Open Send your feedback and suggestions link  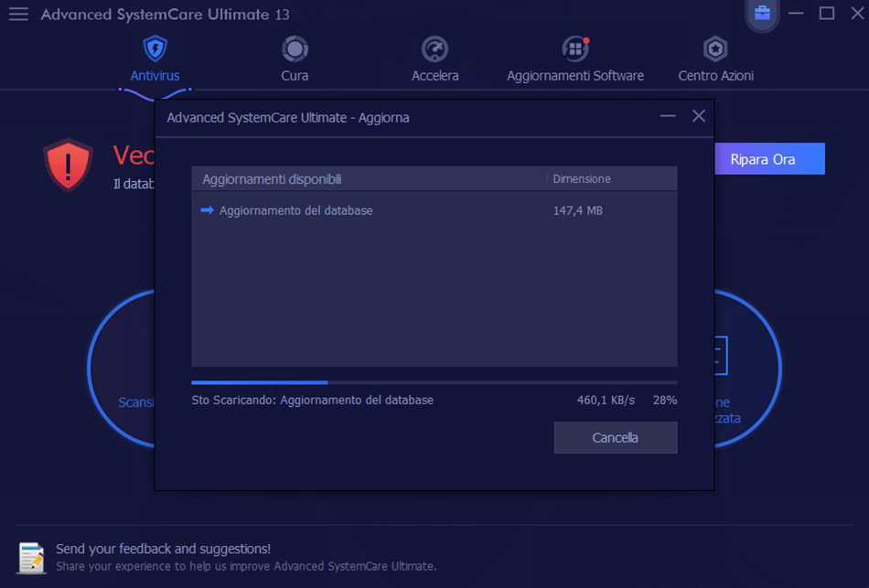click(x=164, y=549)
